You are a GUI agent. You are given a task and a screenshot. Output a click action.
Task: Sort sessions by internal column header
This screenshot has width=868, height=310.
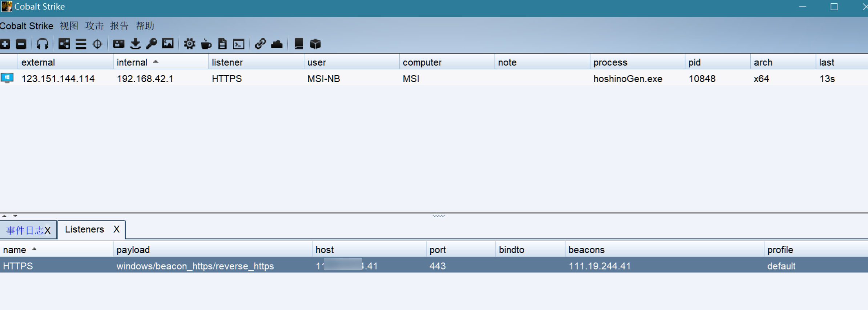[161, 62]
